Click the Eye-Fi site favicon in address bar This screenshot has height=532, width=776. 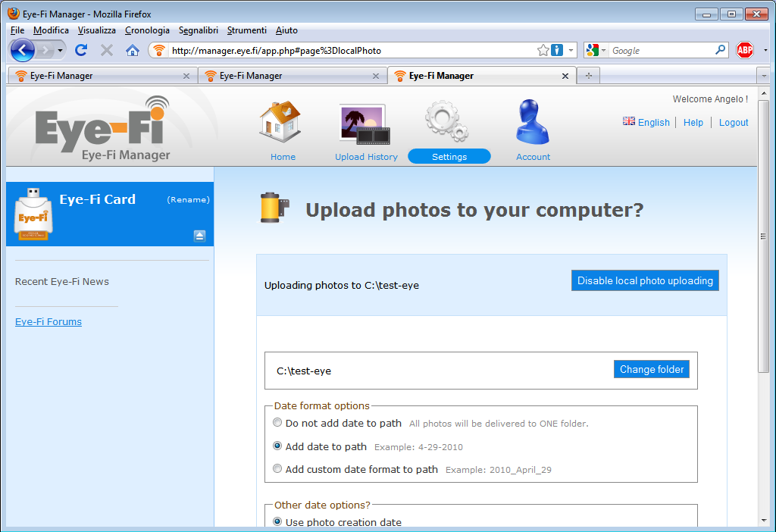point(159,51)
